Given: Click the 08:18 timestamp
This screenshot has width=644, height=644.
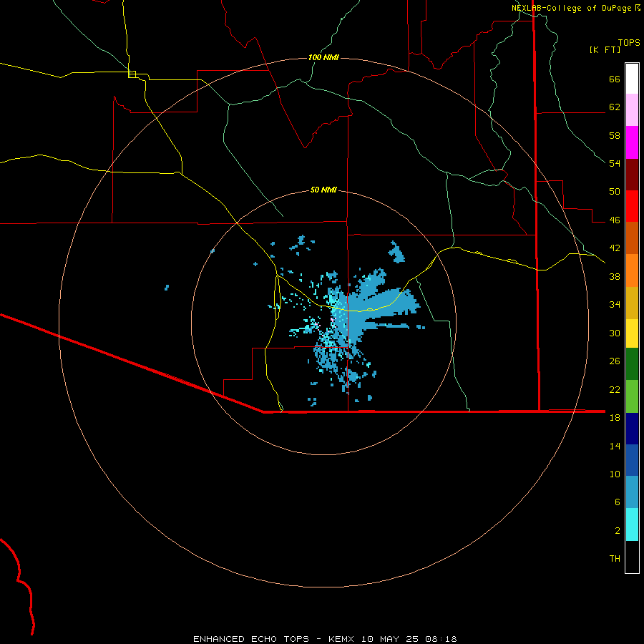Looking at the screenshot, I should point(441,639).
